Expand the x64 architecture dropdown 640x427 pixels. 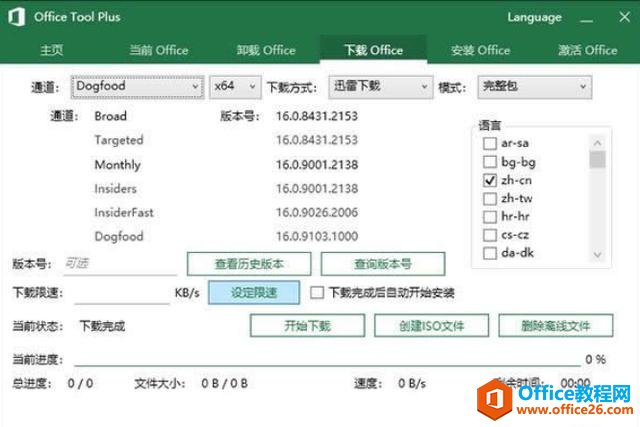click(235, 87)
